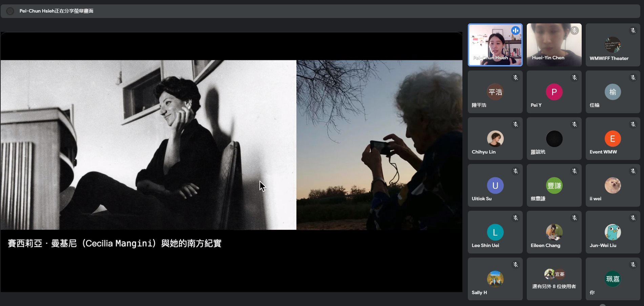Click your own tile labeled 你
644x306 pixels.
click(612, 279)
